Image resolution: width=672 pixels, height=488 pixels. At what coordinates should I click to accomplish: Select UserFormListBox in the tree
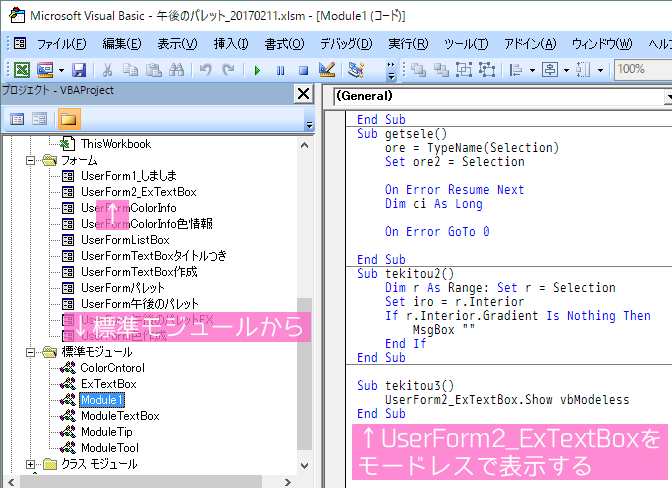[x=125, y=240]
